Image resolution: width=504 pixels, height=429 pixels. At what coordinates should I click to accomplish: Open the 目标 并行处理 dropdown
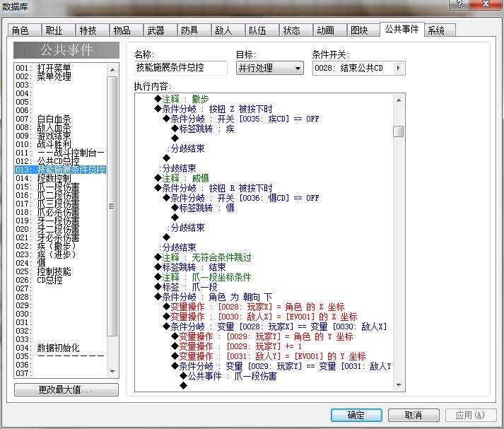click(270, 68)
